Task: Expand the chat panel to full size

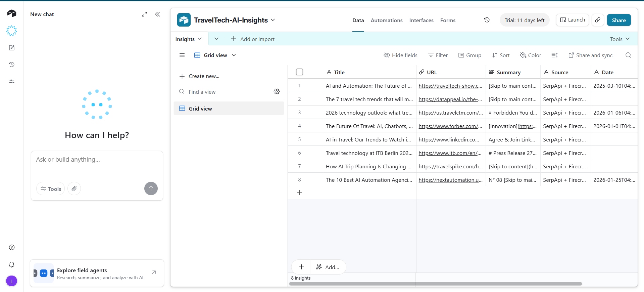Action: click(x=144, y=14)
